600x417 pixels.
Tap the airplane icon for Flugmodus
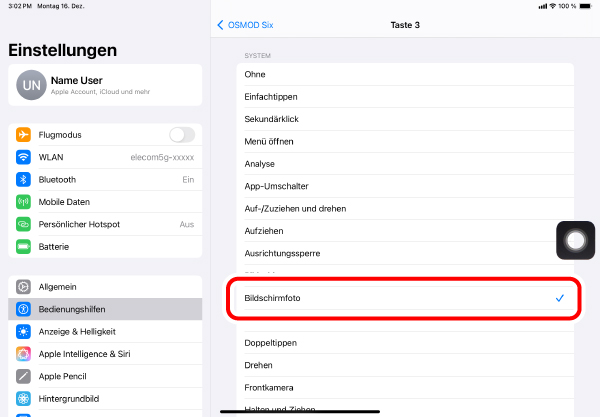pyautogui.click(x=23, y=135)
